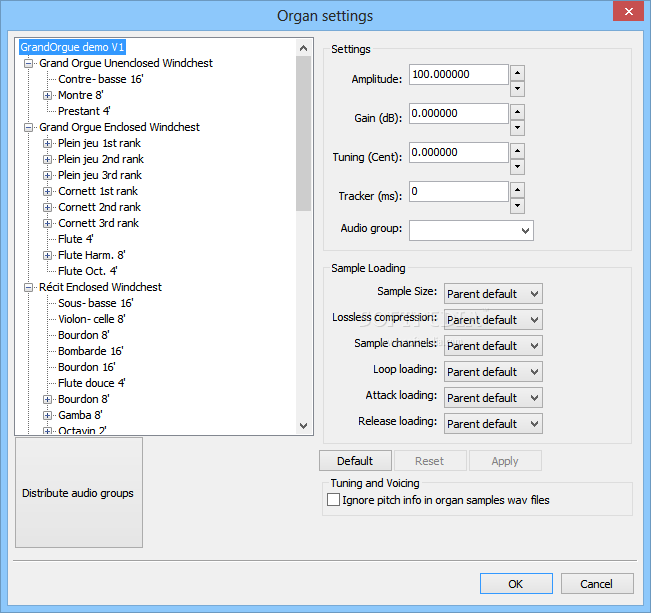Click the Gain (dB) input field
Viewport: 651px width, 613px height.
click(x=459, y=113)
